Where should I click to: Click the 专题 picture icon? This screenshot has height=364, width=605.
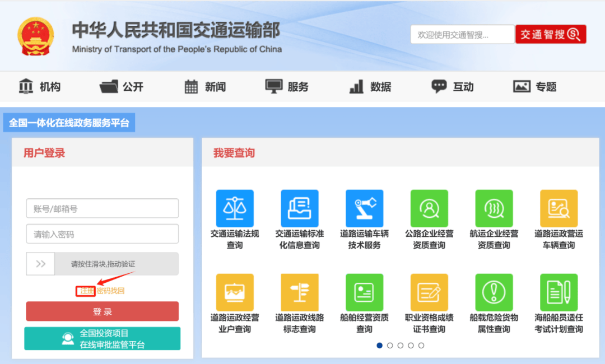click(522, 86)
